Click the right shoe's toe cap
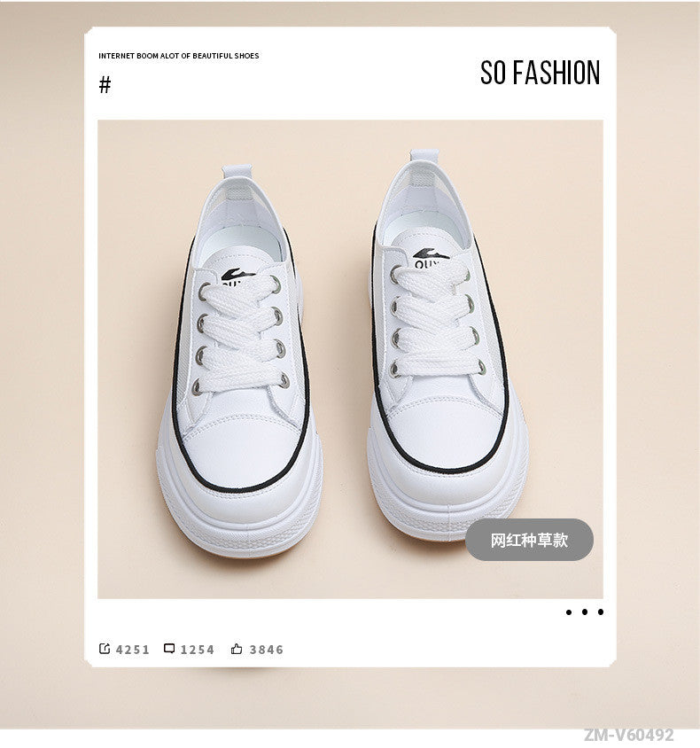700x748 pixels. click(443, 432)
